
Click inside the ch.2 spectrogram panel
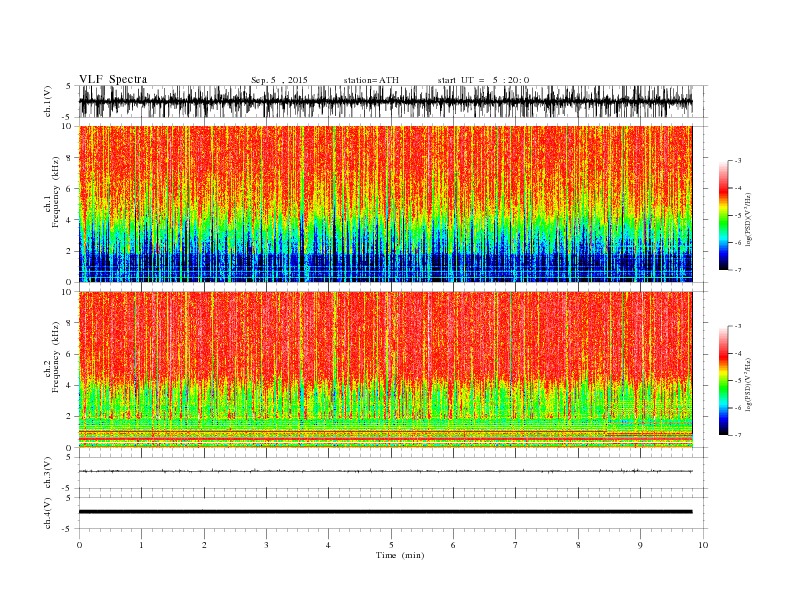coord(385,370)
